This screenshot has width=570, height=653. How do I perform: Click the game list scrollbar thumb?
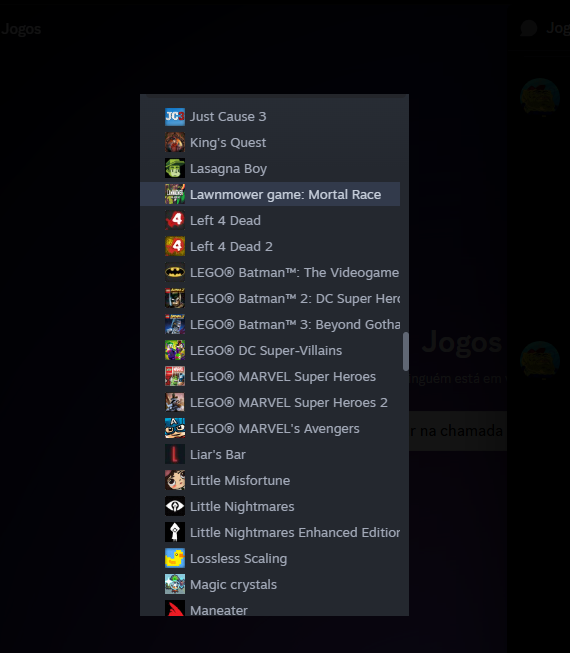click(406, 351)
